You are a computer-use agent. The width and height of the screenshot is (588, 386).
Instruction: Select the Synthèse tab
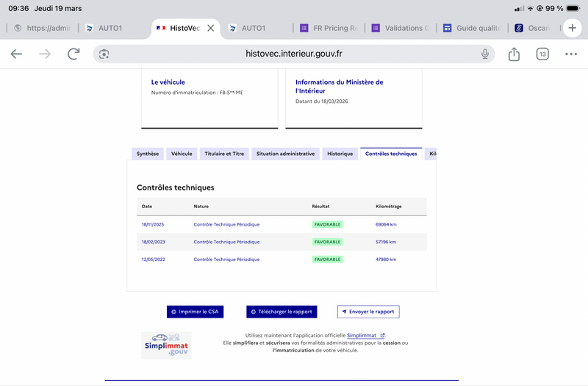[x=148, y=154]
